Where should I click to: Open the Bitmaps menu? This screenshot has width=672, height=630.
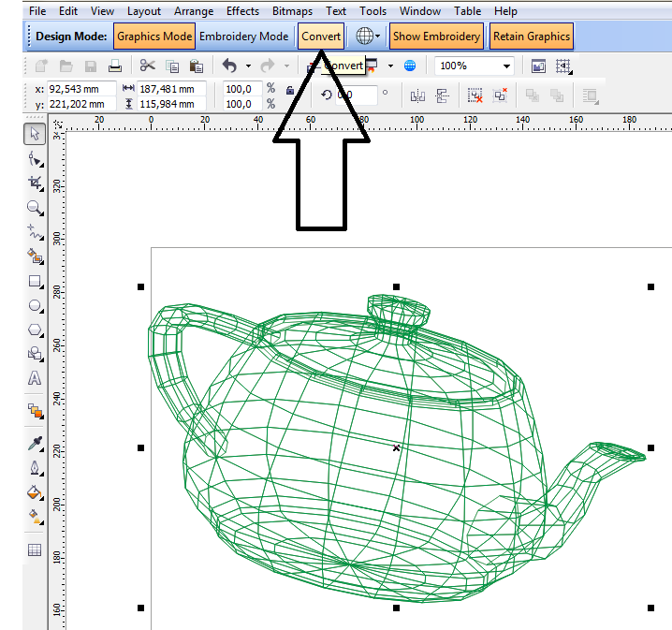292,11
